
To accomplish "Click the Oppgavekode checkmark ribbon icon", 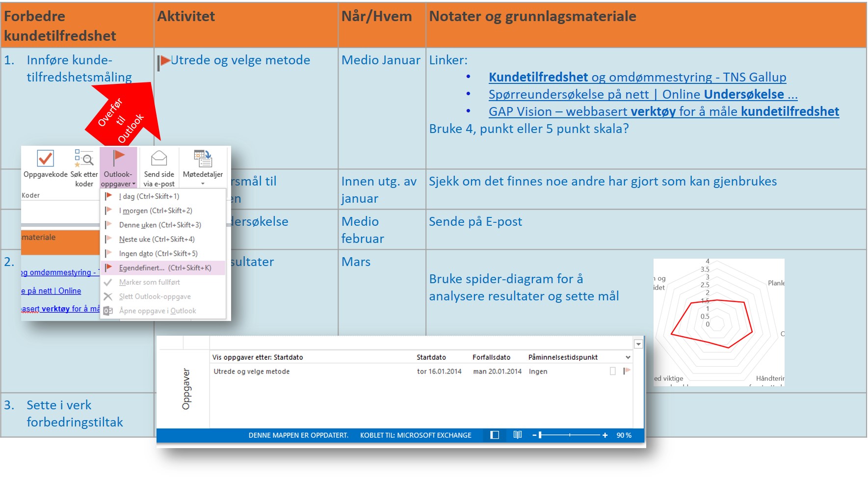I will (45, 159).
